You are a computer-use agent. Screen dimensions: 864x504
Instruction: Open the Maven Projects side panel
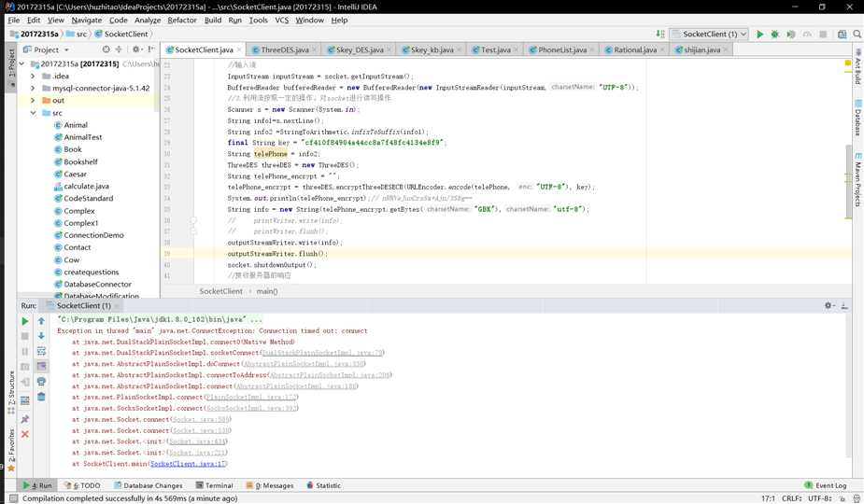[858, 180]
